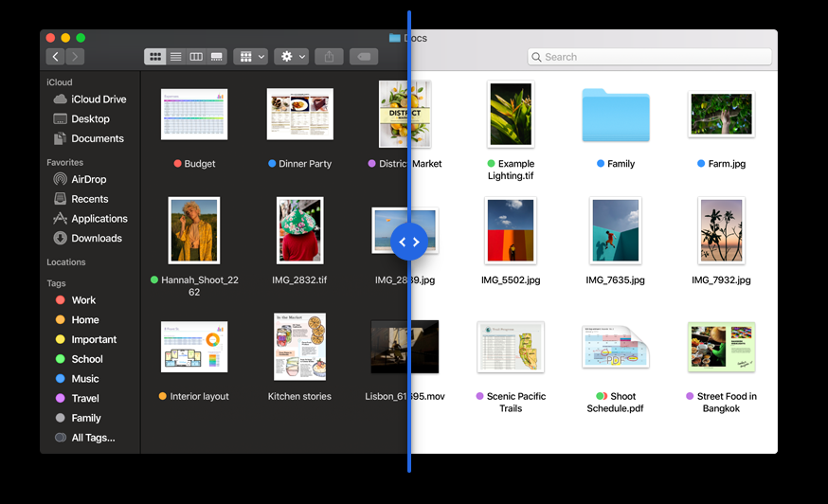
Task: Click the Back navigation arrow
Action: [x=55, y=57]
